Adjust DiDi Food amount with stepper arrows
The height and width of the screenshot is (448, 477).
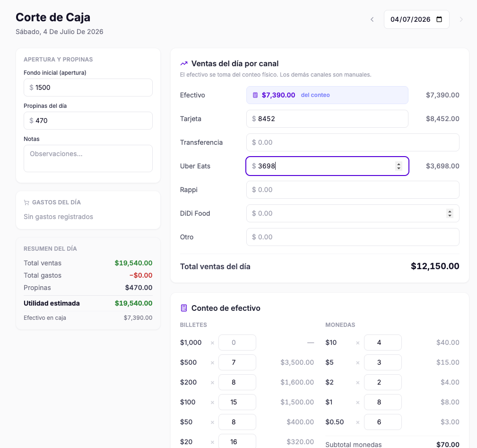(450, 213)
